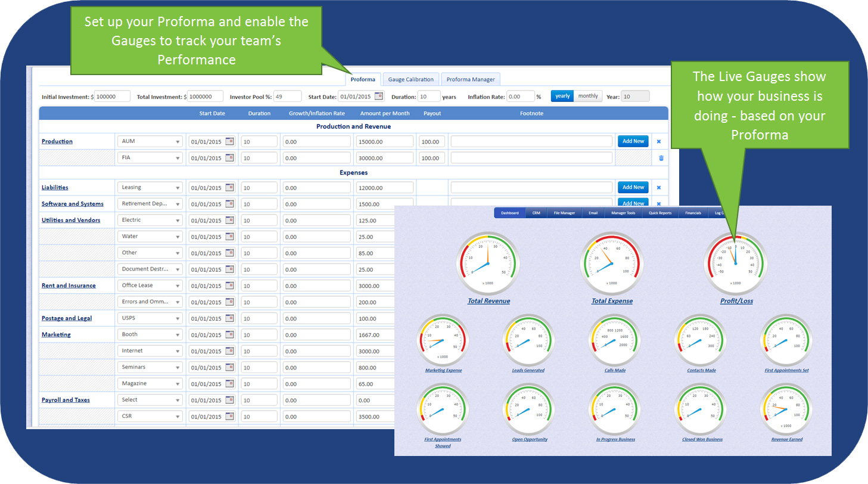Open Quick Reports in the dashboard navigation
The height and width of the screenshot is (484, 868).
coord(660,213)
